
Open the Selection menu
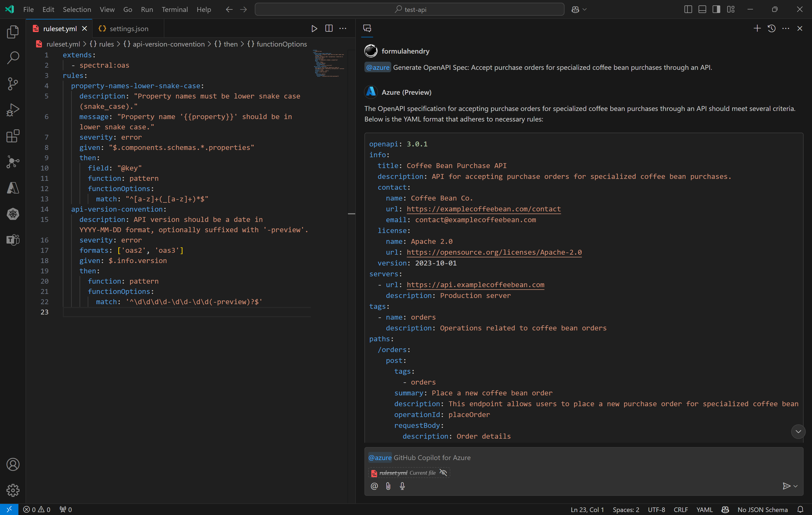click(x=77, y=9)
